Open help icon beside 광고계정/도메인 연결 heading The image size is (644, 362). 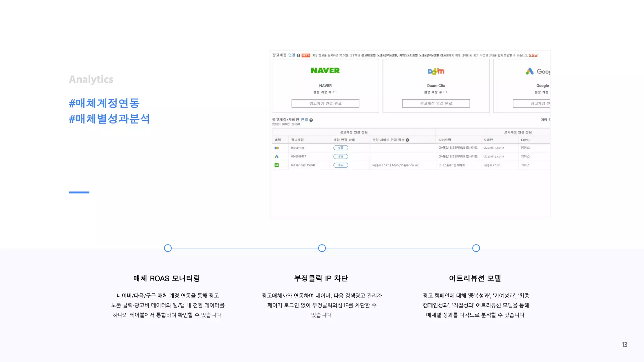point(311,120)
